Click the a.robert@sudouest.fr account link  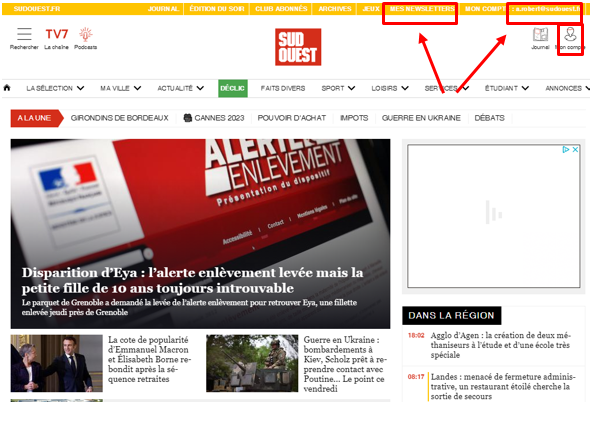(548, 9)
